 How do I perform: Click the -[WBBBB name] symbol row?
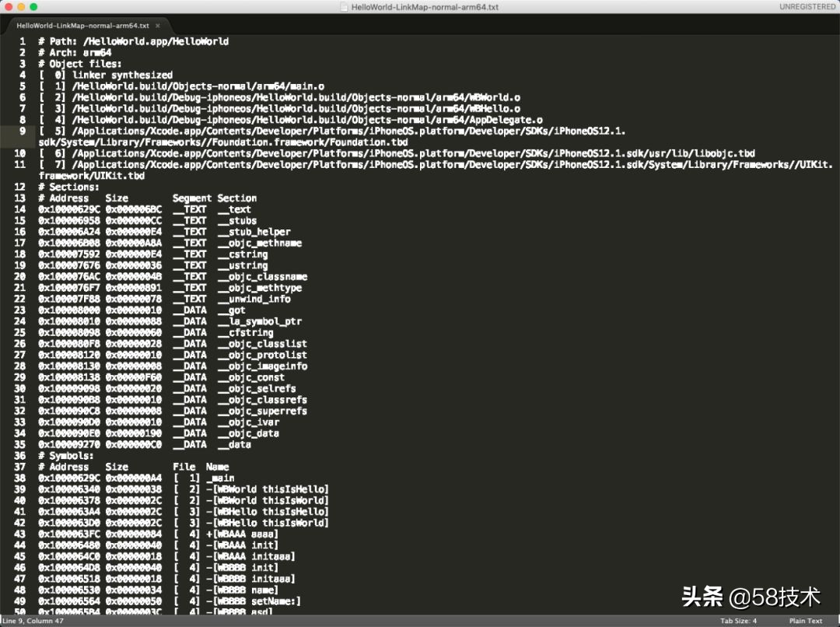pyautogui.click(x=159, y=590)
